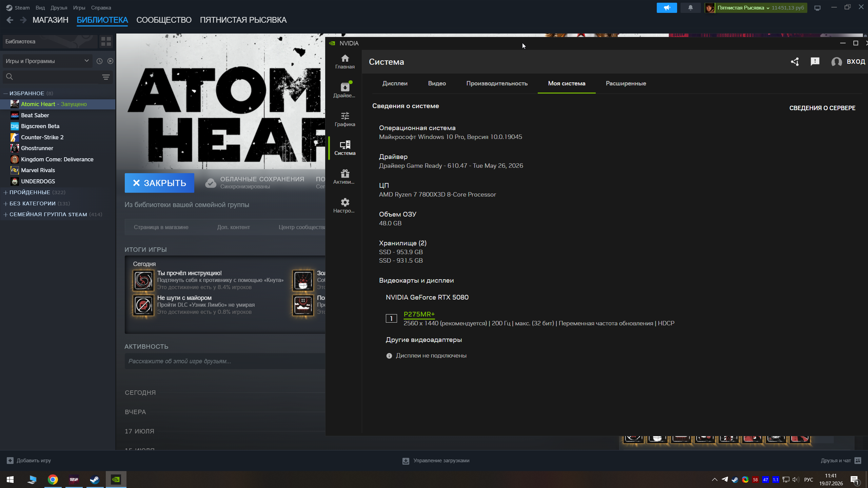Go back in Steam navigation
868x488 pixels.
tap(10, 20)
